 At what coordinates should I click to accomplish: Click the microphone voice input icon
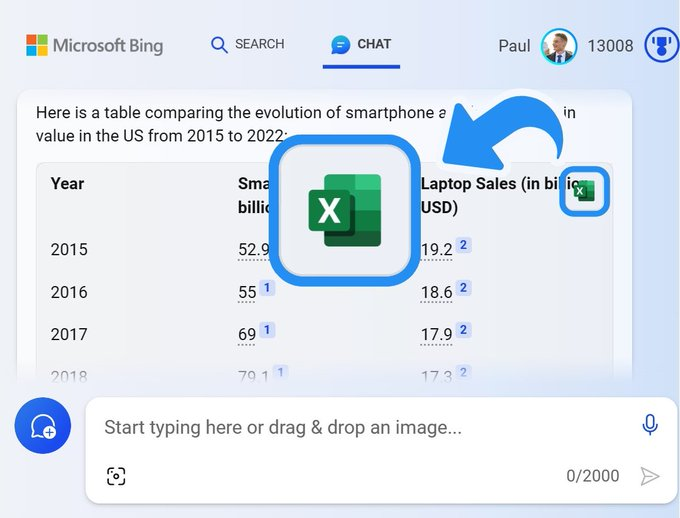pos(650,426)
